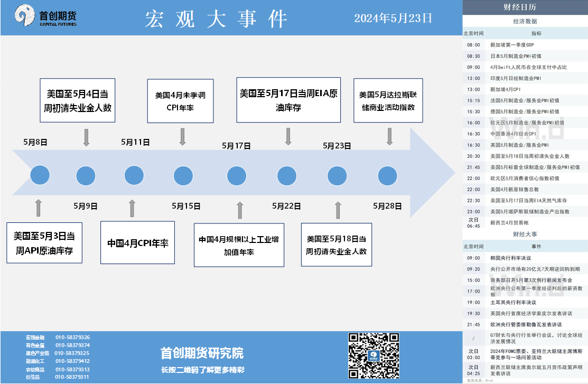
Task: Click the 美国4月新屋销售总数 row
Action: 525,190
